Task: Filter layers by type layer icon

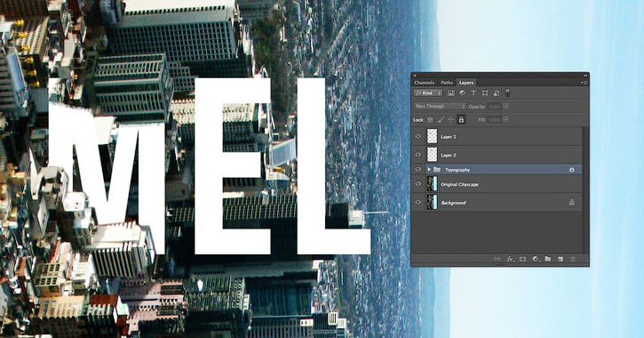Action: click(473, 93)
